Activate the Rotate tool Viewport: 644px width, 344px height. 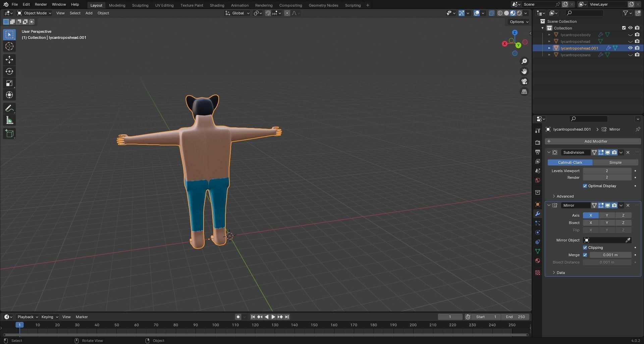pos(9,71)
